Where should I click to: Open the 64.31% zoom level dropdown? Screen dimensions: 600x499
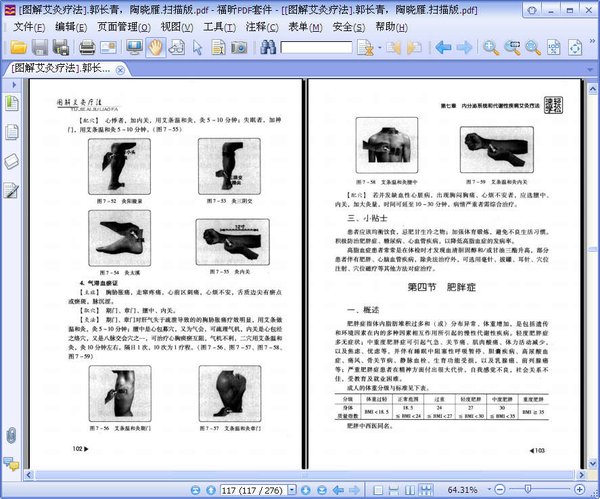click(x=489, y=489)
